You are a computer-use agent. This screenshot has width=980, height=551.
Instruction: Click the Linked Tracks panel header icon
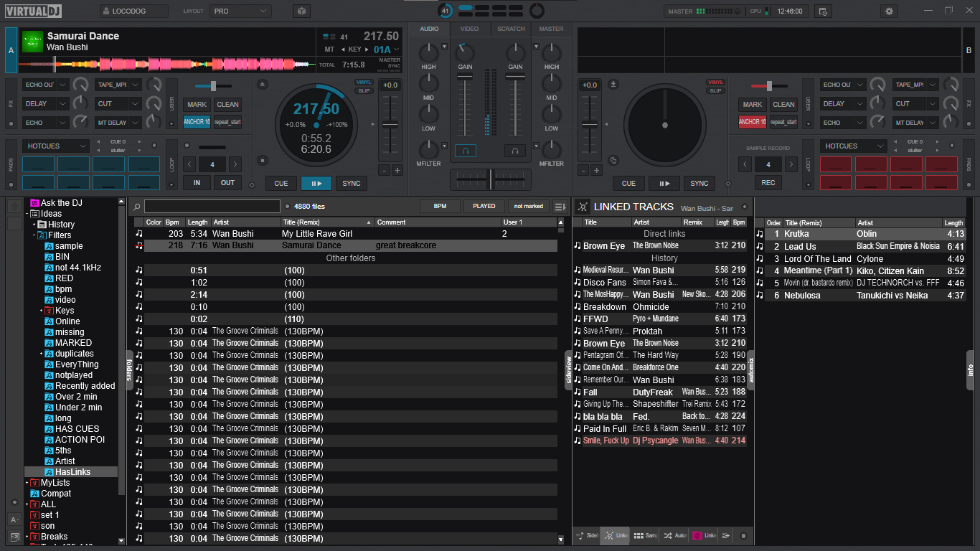pos(583,207)
